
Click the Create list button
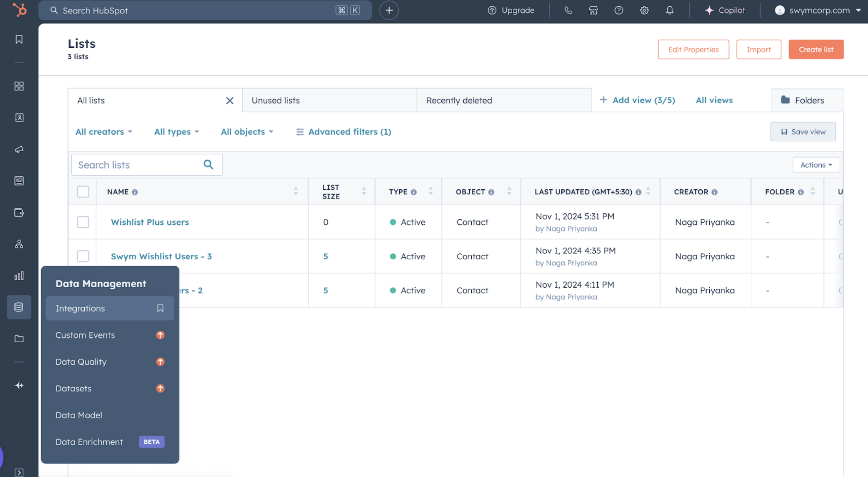pyautogui.click(x=816, y=49)
